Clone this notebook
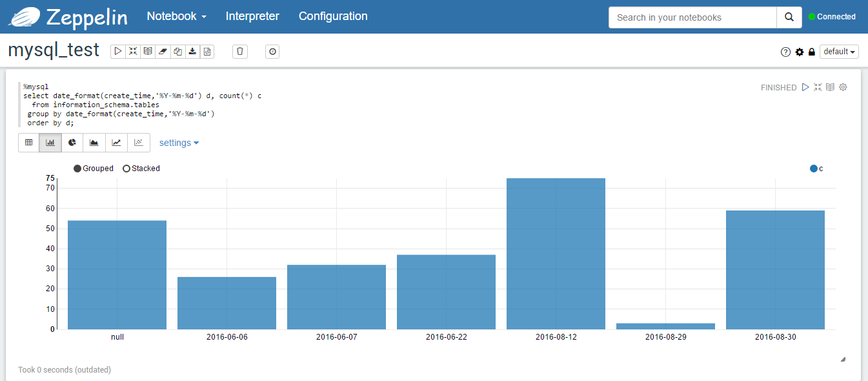Screen dimensions: 868x381 [x=177, y=52]
